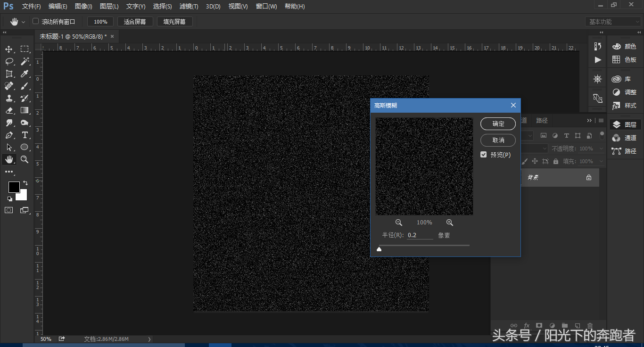This screenshot has width=644, height=347.
Task: Select the Lasso tool
Action: click(x=9, y=61)
